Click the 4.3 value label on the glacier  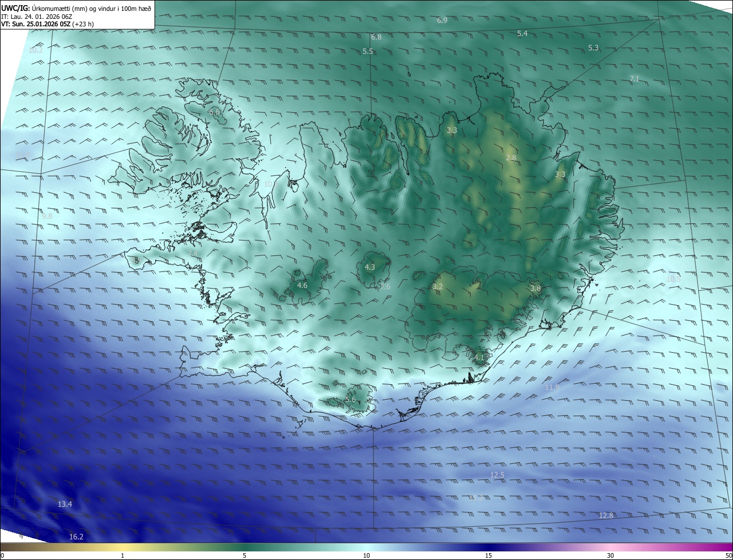pos(369,267)
